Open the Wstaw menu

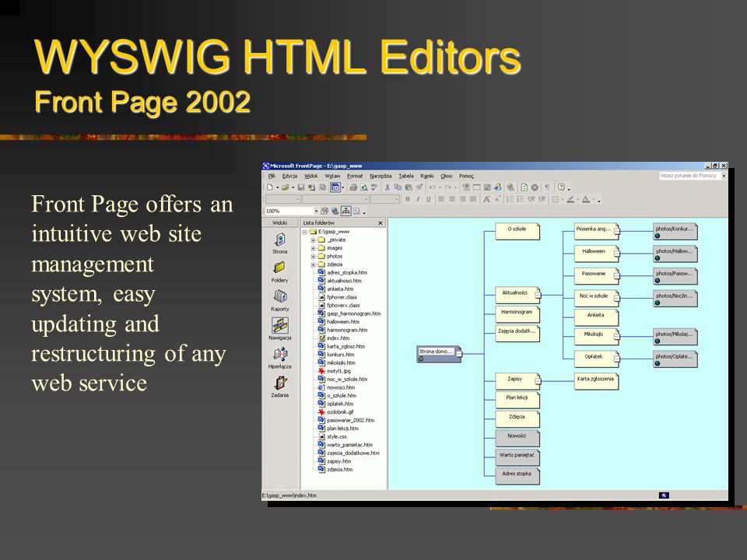[332, 176]
